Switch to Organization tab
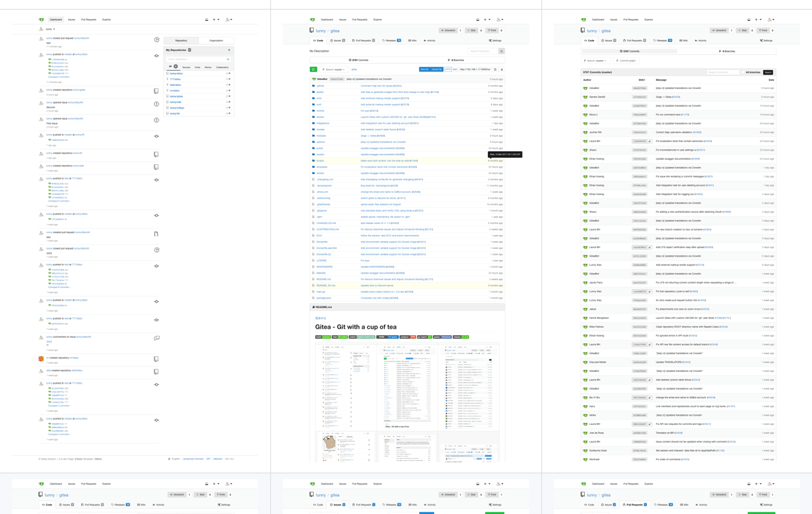Image resolution: width=812 pixels, height=514 pixels. click(x=216, y=41)
